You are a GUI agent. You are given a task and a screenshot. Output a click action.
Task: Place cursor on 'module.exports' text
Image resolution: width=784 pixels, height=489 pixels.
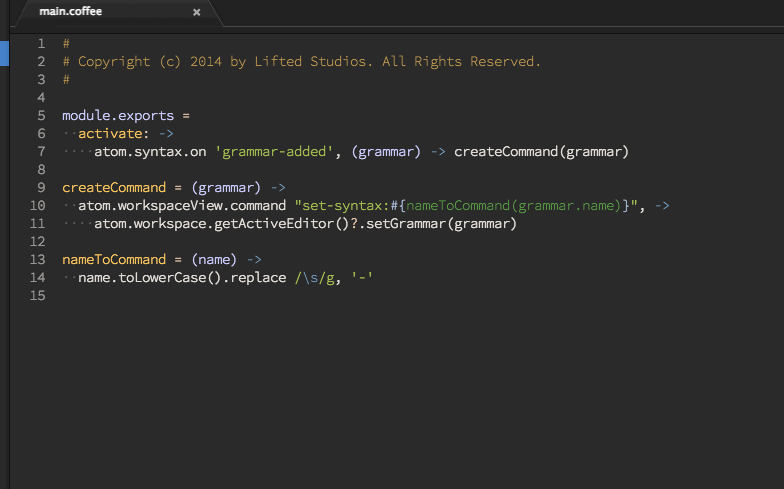pyautogui.click(x=118, y=116)
